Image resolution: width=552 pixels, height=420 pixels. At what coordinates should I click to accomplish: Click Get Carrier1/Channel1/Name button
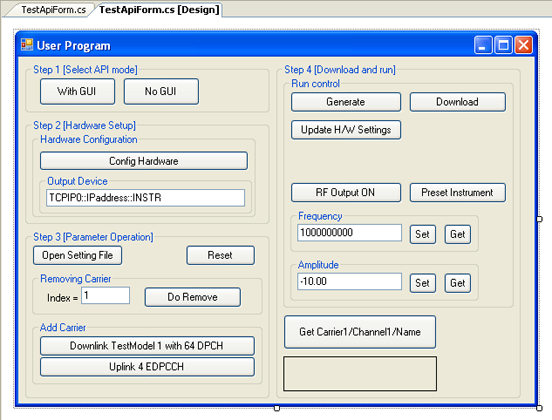pos(360,332)
